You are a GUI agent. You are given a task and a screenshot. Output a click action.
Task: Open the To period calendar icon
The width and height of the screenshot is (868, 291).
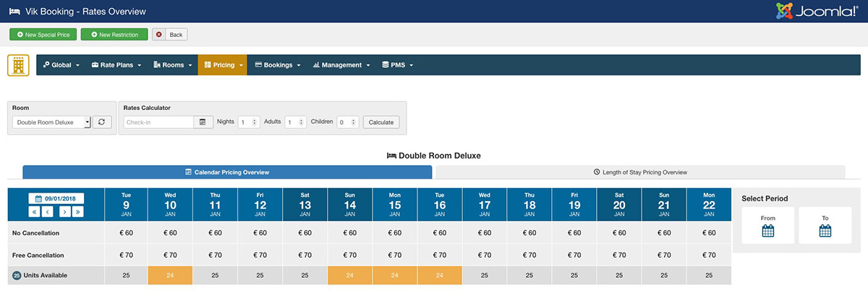click(825, 231)
